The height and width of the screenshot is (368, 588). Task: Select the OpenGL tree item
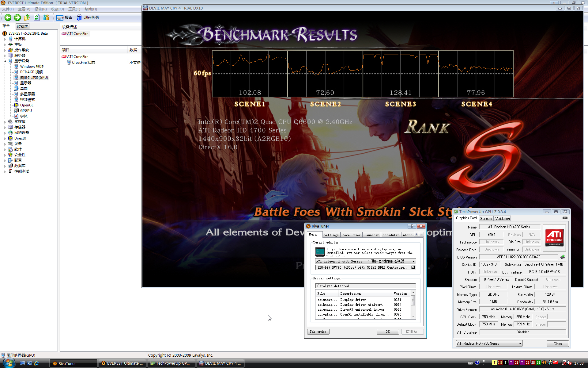[27, 105]
